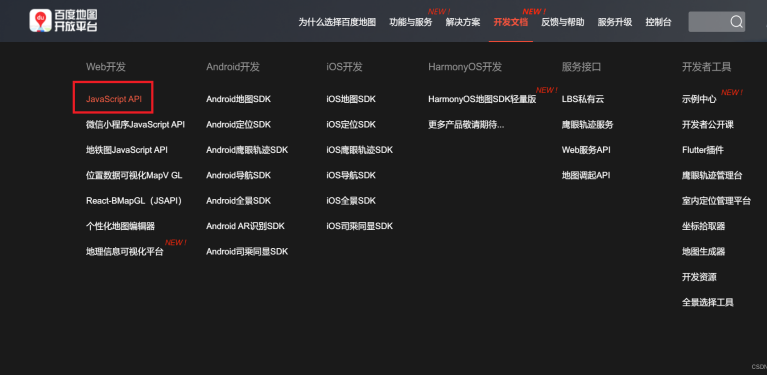The height and width of the screenshot is (379, 770).
Task: Open React-BMapGL（JSAPI）link
Action: coord(135,201)
